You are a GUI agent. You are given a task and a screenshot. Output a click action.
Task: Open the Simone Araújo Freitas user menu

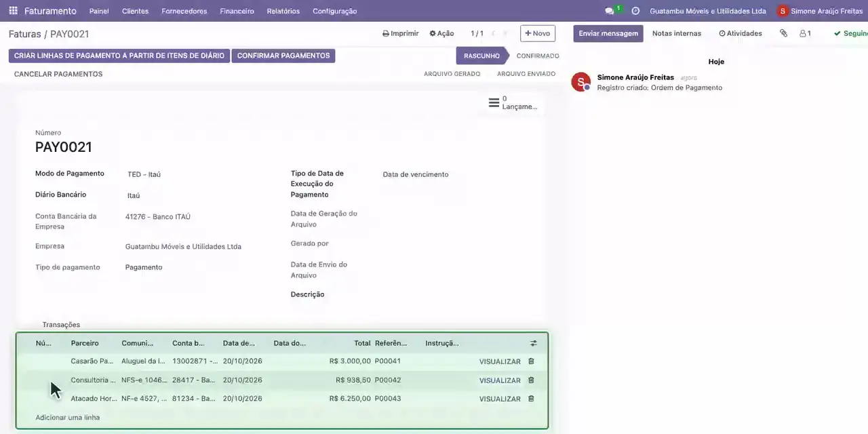[820, 11]
